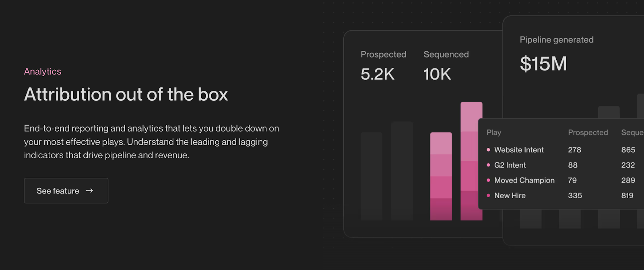Expand the Sequenced column header
The image size is (644, 270).
(632, 132)
